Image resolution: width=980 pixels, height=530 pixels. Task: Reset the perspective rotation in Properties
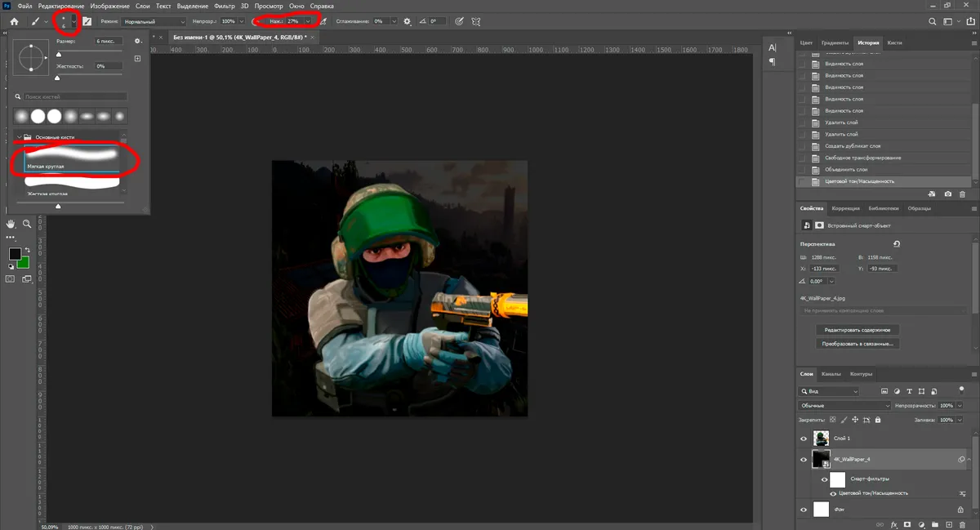pyautogui.click(x=898, y=243)
